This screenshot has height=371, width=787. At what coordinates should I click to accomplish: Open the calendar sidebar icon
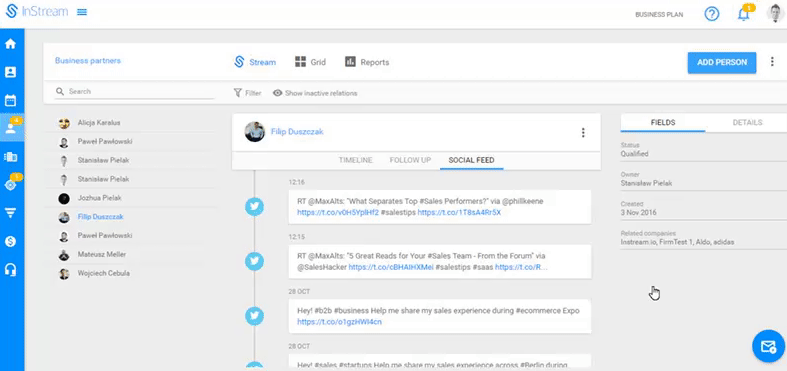click(11, 100)
